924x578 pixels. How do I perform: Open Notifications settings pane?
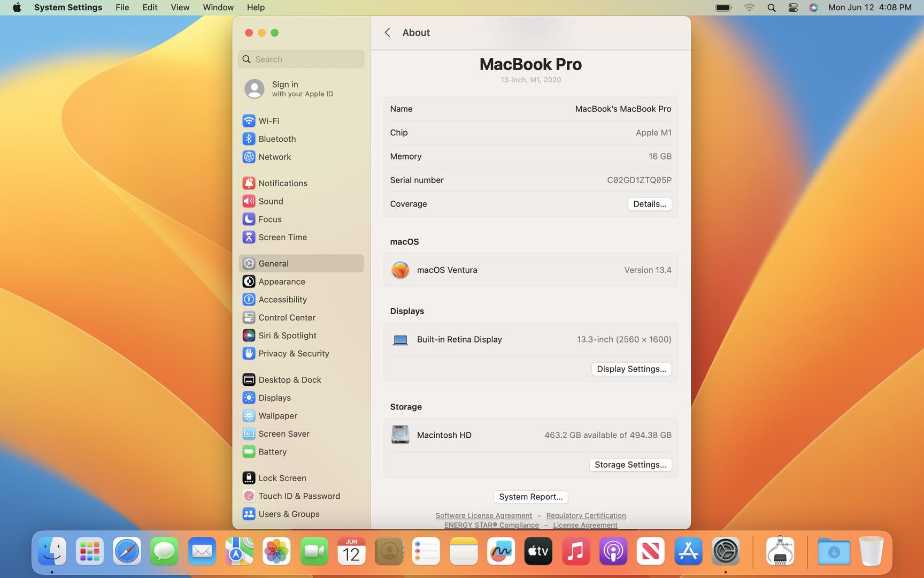click(x=282, y=183)
